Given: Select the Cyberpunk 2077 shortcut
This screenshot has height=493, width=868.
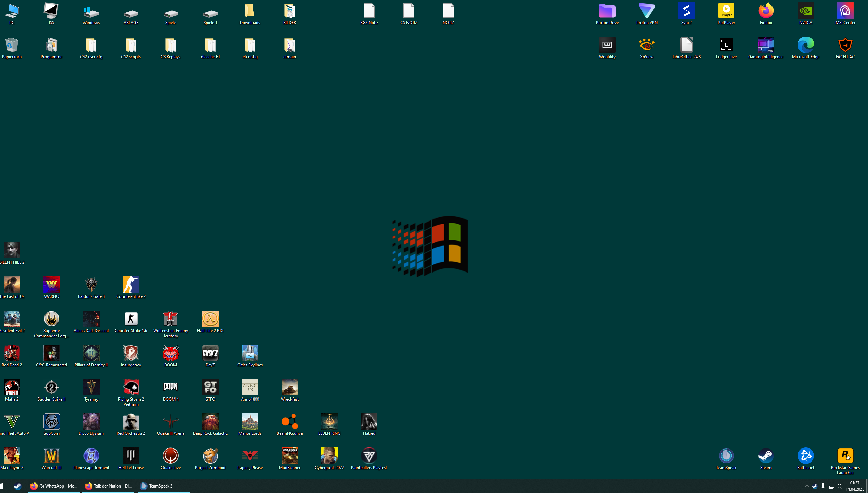Looking at the screenshot, I should (x=329, y=456).
